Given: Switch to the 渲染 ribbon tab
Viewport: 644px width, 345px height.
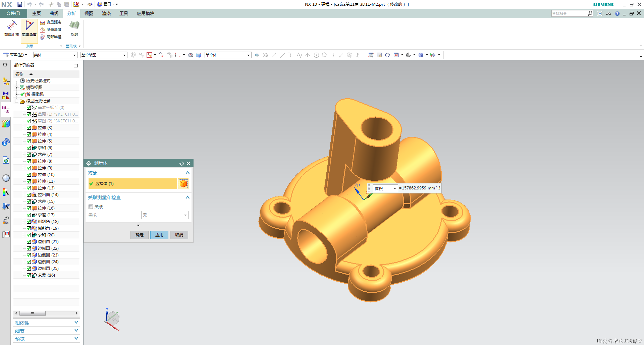Looking at the screenshot, I should [x=106, y=13].
